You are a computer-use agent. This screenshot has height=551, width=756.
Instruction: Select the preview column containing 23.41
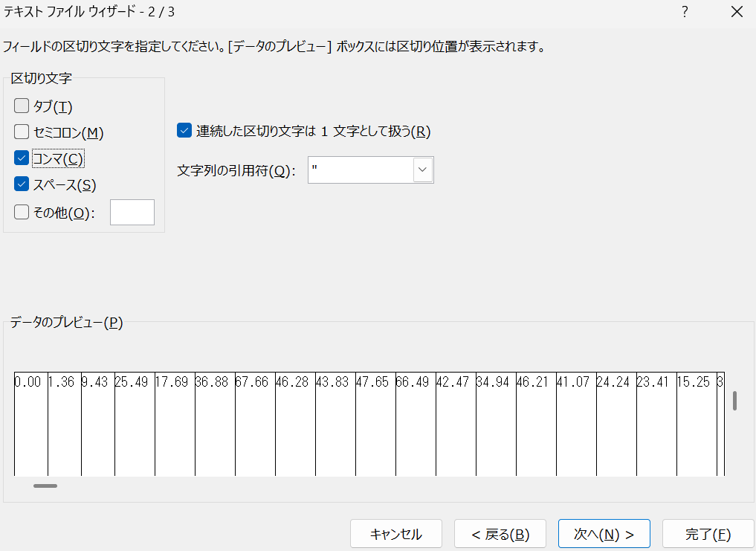[x=656, y=424]
